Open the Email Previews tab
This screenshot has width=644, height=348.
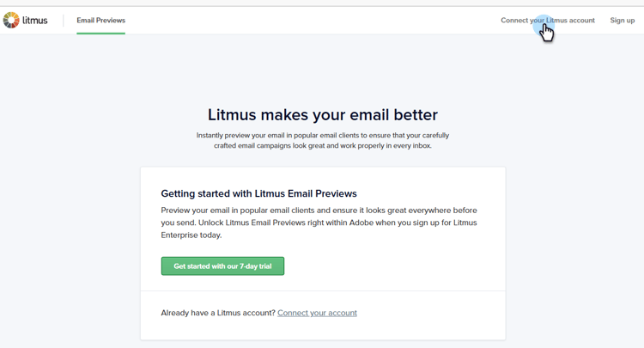[x=100, y=20]
